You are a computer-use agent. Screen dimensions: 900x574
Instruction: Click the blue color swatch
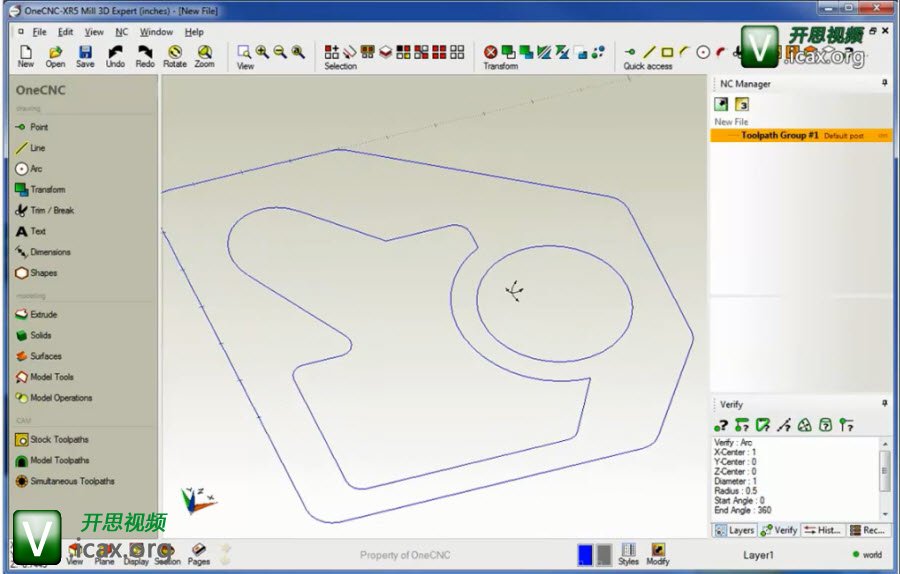coord(586,554)
